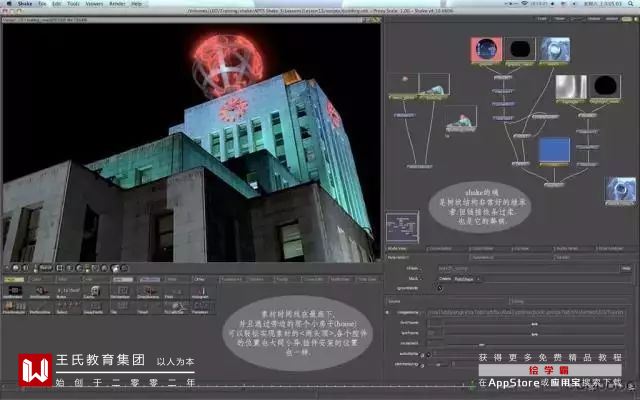Viewport: 640px width, 400px height.
Task: Click the Select tool icon
Action: click(x=68, y=307)
